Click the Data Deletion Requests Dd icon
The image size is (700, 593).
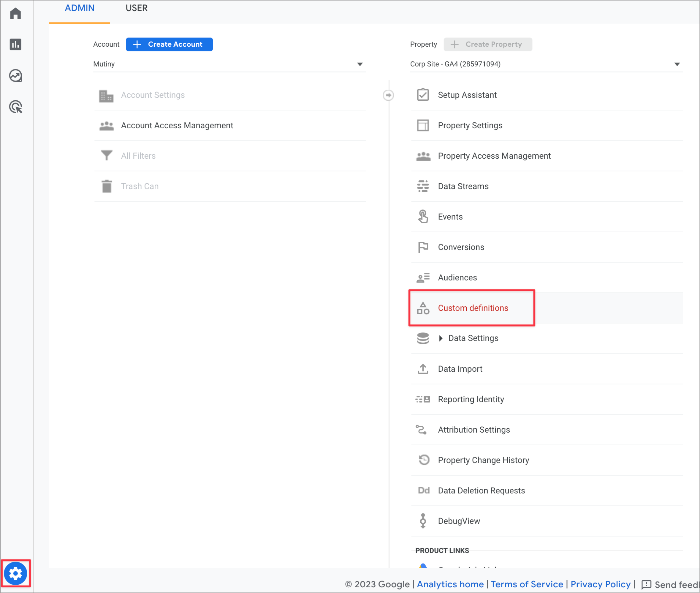(424, 491)
